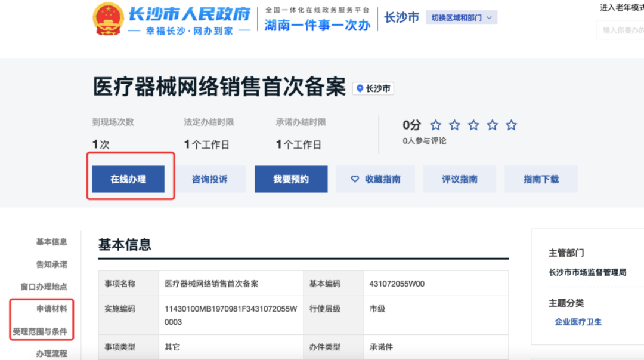Click the third star in the rating row
The height and width of the screenshot is (360, 644).
[x=473, y=125]
